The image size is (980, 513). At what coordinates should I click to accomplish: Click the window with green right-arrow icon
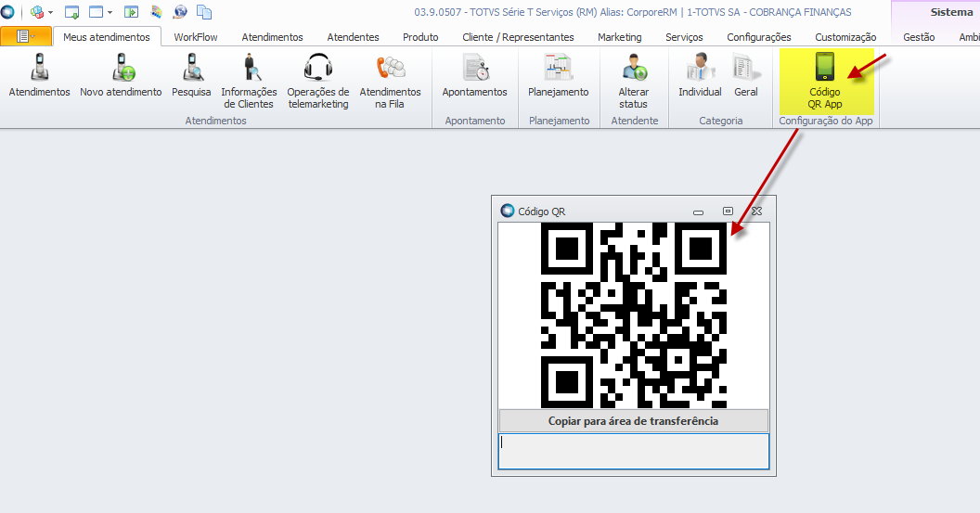point(131,11)
